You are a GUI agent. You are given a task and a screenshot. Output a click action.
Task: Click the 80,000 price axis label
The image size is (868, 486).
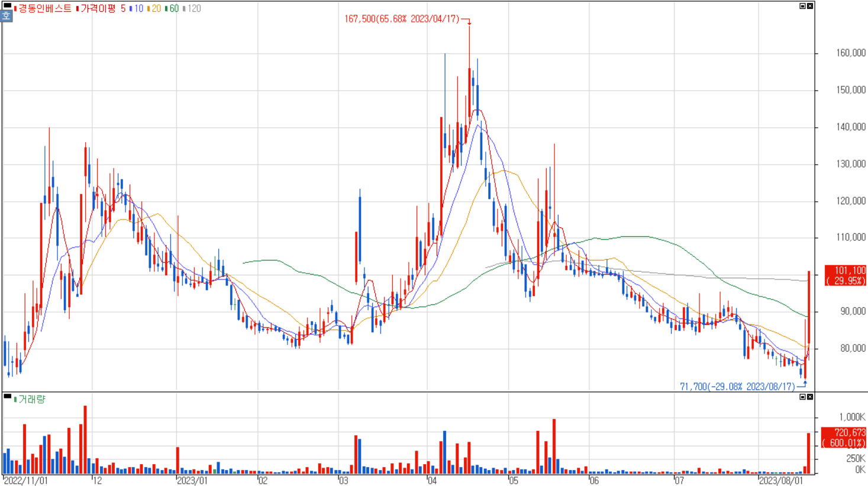[853, 349]
